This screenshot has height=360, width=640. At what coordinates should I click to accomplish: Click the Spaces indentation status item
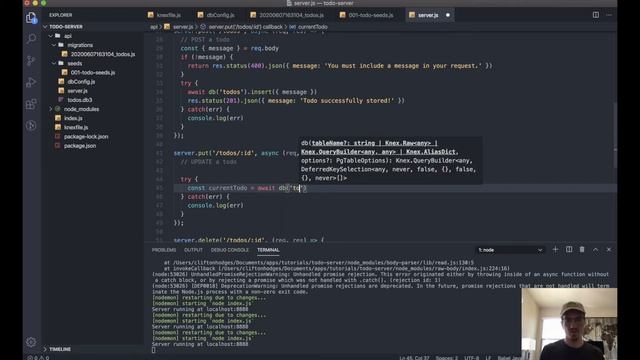tap(447, 358)
